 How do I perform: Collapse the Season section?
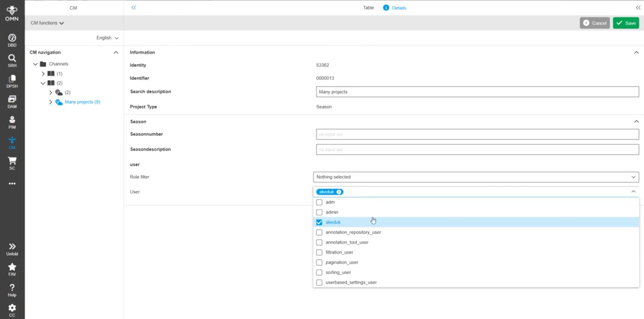click(636, 122)
